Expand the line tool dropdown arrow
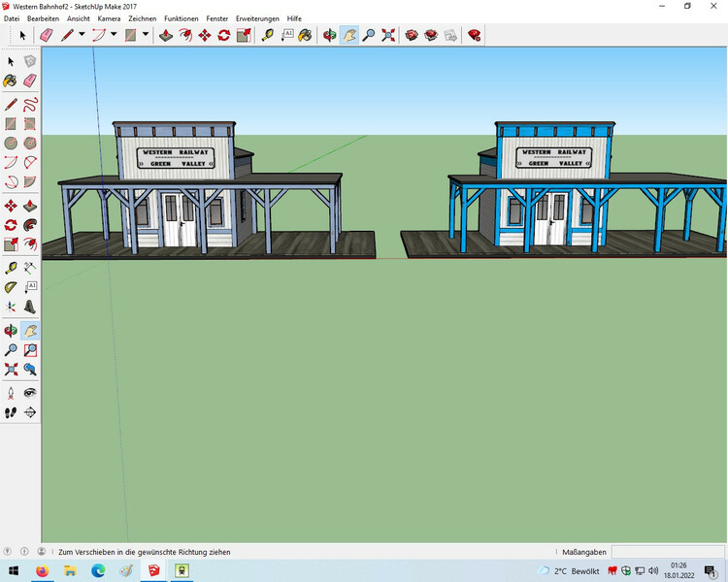728x582 pixels. [82, 35]
